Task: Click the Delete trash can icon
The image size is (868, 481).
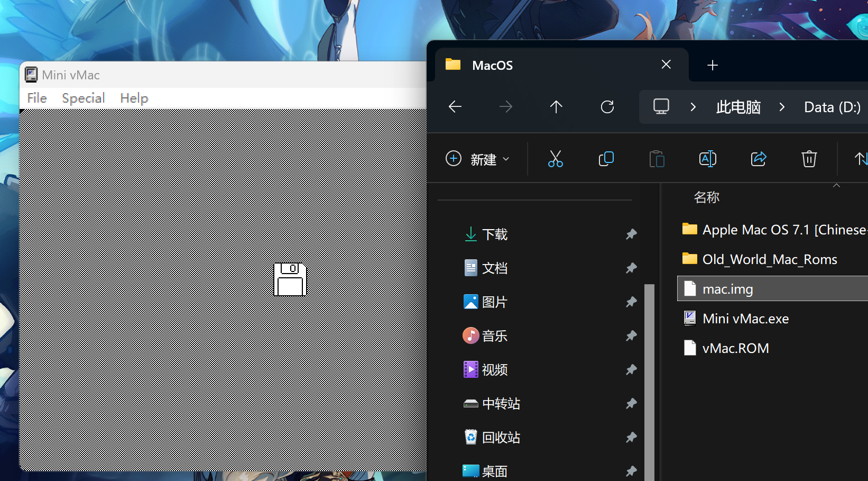Action: pos(809,159)
